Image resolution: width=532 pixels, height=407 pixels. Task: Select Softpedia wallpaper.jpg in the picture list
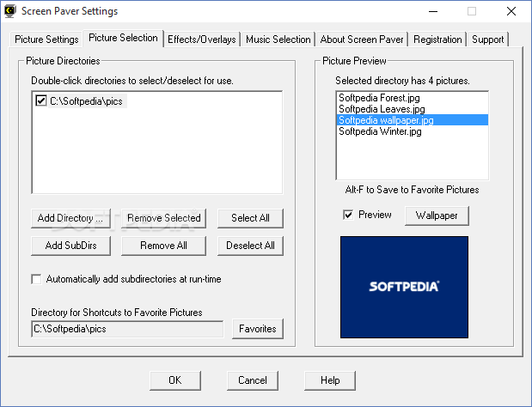click(x=412, y=120)
